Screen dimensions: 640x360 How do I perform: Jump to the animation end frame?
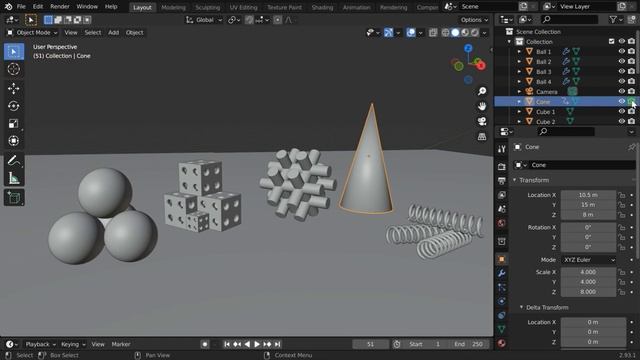coord(278,344)
